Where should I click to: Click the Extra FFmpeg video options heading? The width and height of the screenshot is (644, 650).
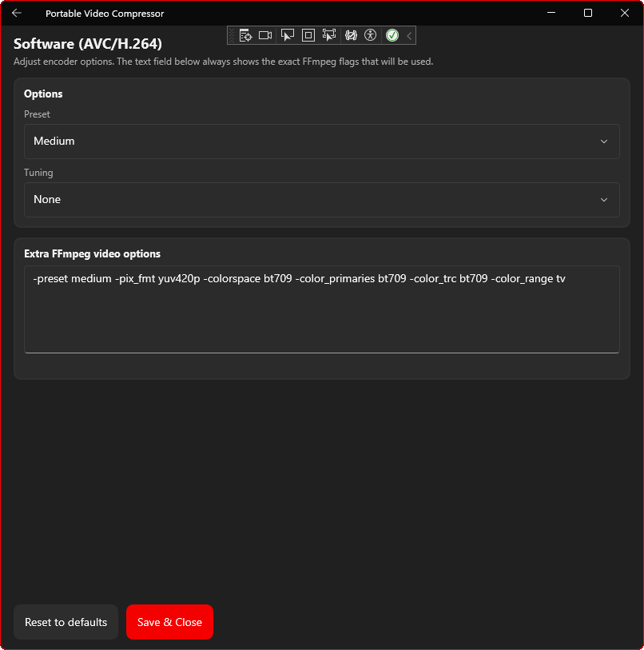(x=92, y=253)
